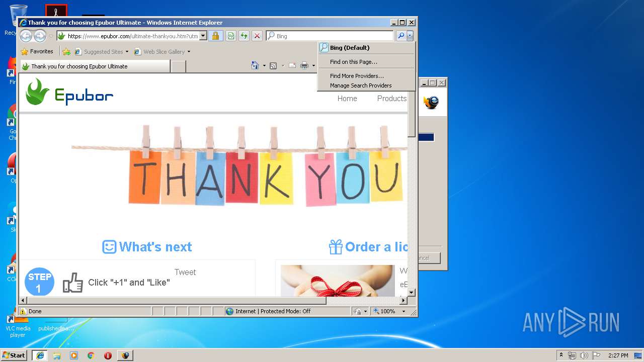
Task: Click the security padlock icon
Action: point(215,36)
